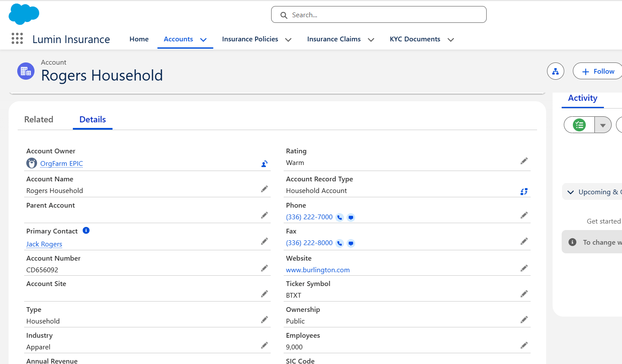Open Insurance Policies navigation tab

[x=250, y=39]
